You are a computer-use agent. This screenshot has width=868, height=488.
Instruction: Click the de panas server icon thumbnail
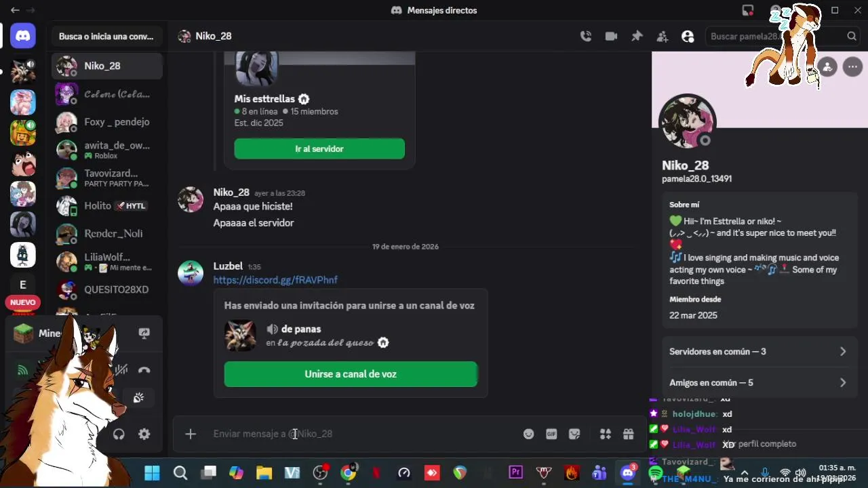click(240, 335)
